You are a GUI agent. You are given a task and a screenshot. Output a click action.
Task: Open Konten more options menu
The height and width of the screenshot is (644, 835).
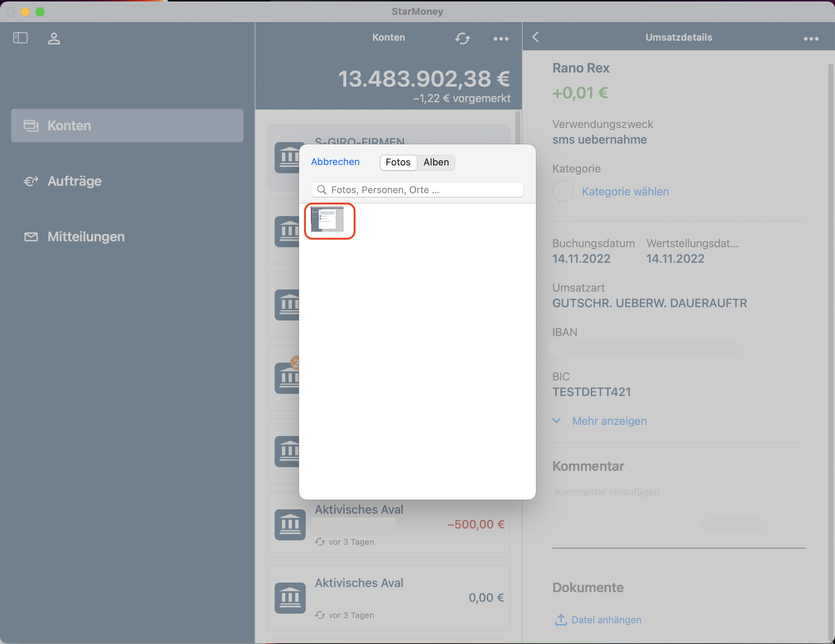point(501,38)
